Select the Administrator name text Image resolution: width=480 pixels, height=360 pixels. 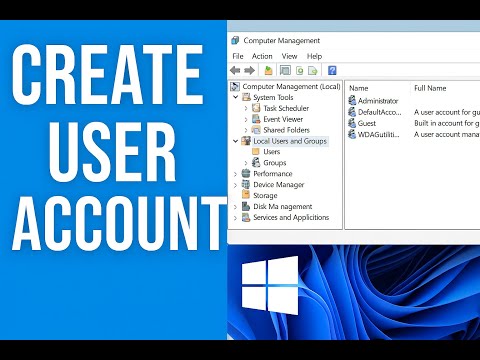coord(378,101)
